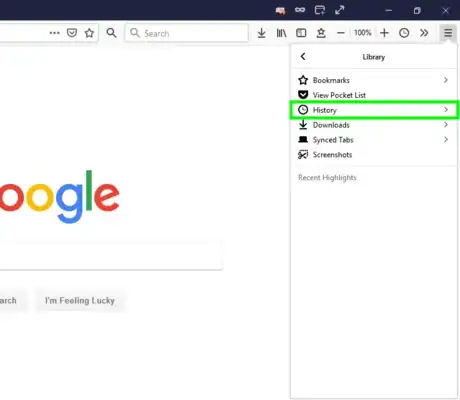
Task: Expand the Bookmarks chevron arrow
Action: coord(446,80)
